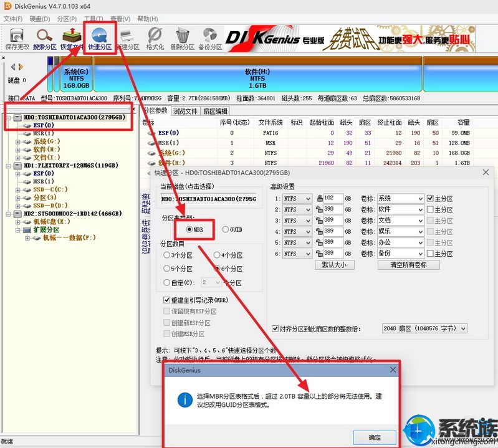Toggle align partitions to sector multiple checkbox
Screen dimensions: 498x448
point(275,328)
